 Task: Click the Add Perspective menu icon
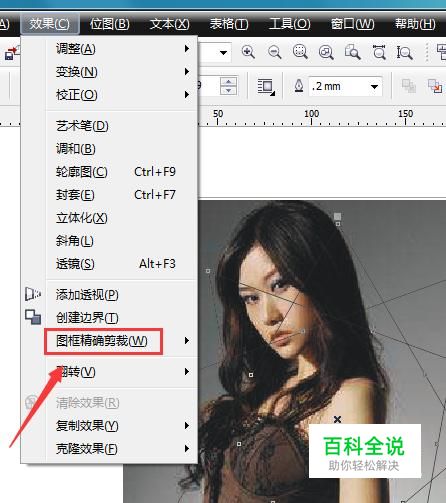[33, 294]
